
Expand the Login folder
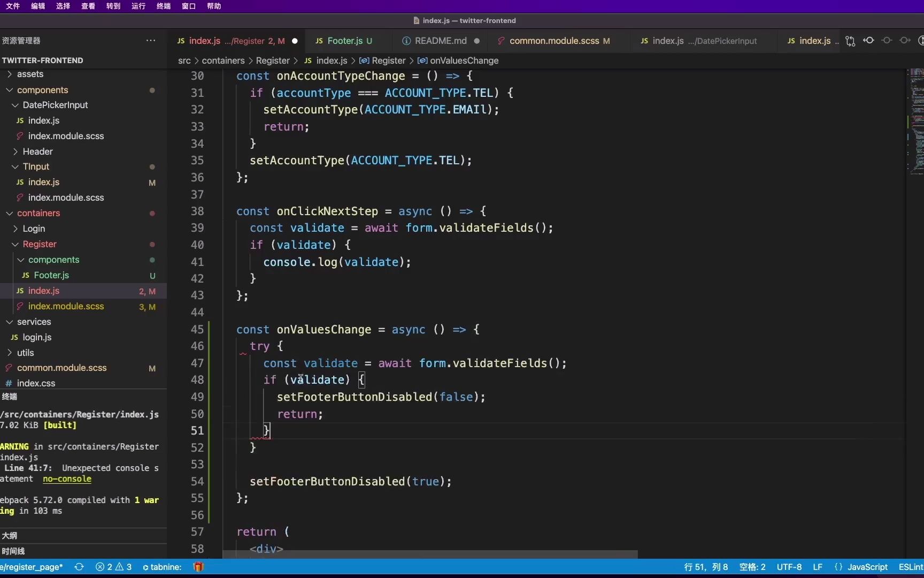pyautogui.click(x=83, y=229)
